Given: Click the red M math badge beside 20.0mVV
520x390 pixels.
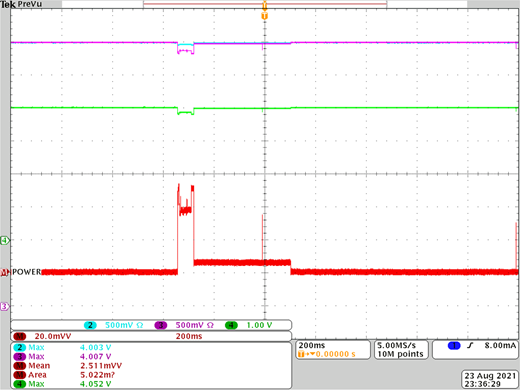Looking at the screenshot, I should click(20, 336).
